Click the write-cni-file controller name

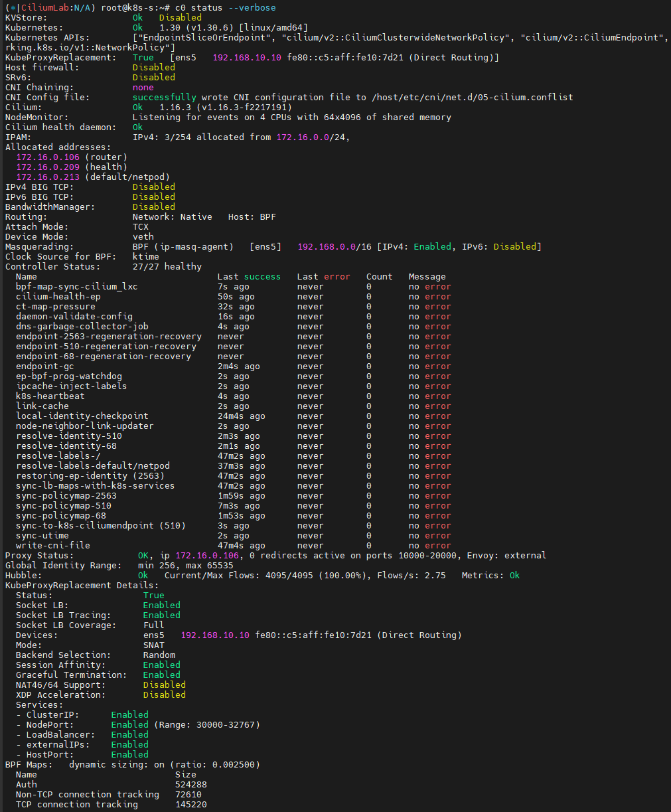pos(52,545)
